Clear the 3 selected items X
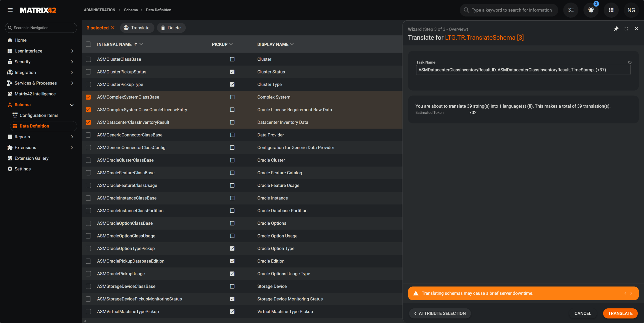Image resolution: width=644 pixels, height=323 pixels. pos(113,28)
